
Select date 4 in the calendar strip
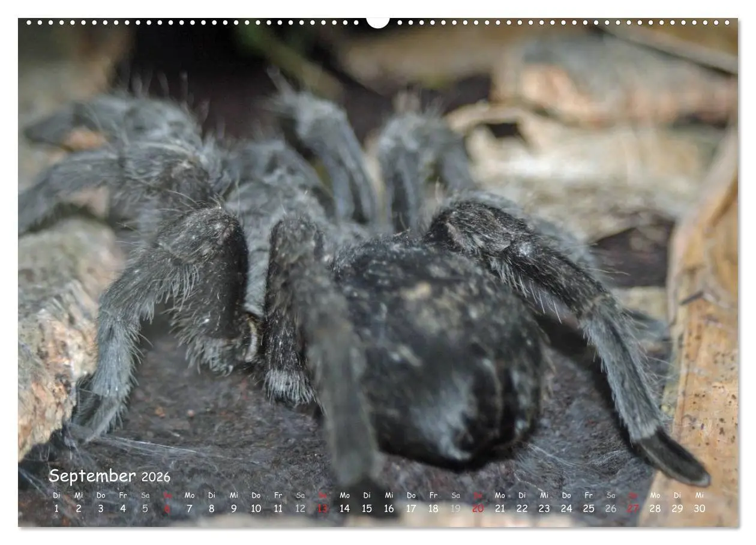123,508
